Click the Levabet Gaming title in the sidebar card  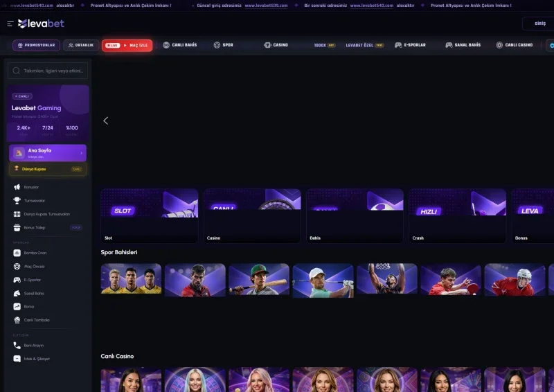click(x=37, y=108)
